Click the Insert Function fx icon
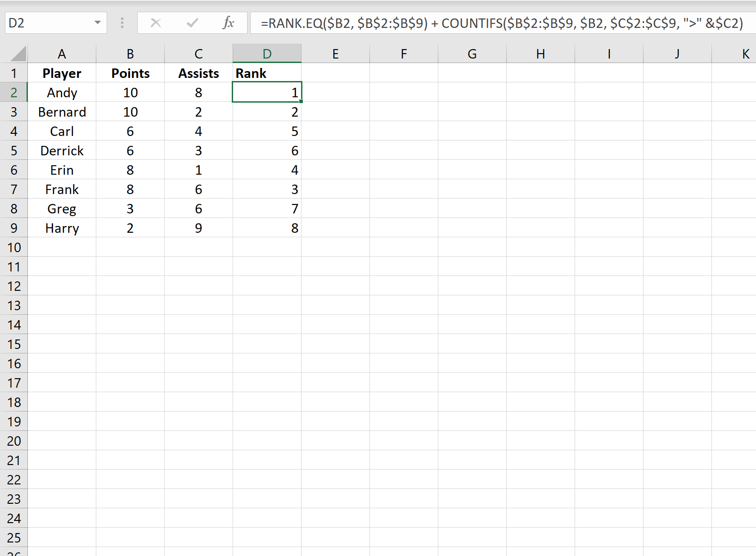This screenshot has width=756, height=556. coord(228,23)
